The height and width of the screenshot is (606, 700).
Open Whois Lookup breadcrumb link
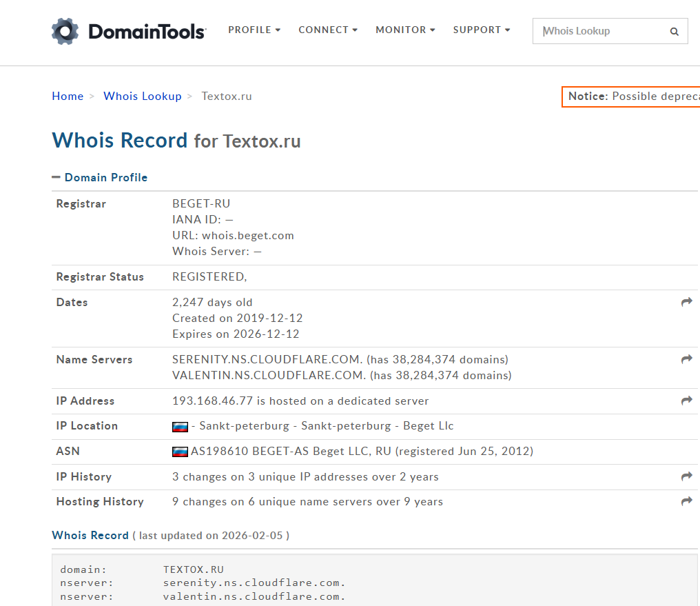[x=143, y=96]
